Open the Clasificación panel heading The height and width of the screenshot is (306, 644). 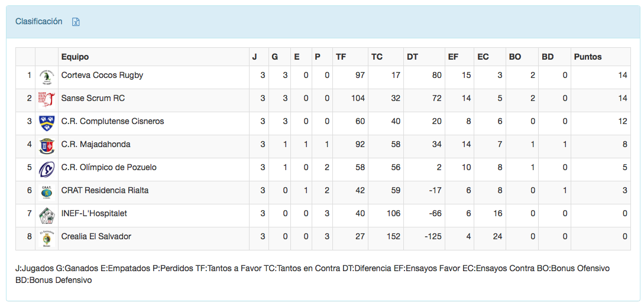click(x=38, y=21)
